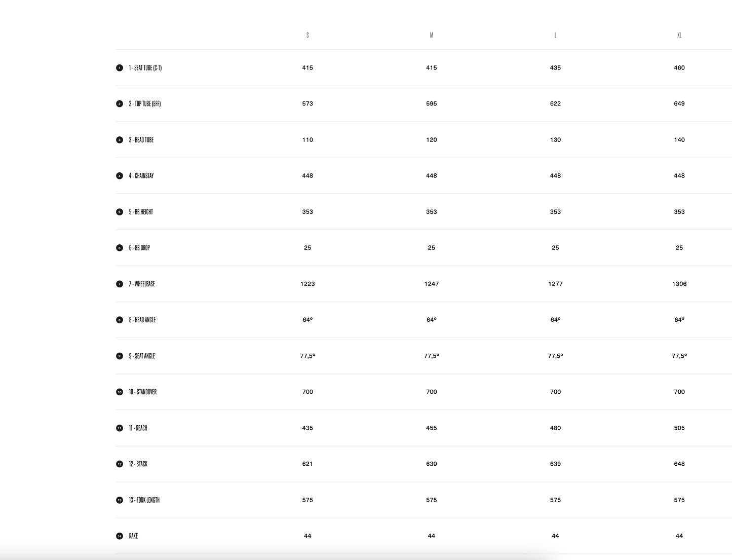The width and height of the screenshot is (732, 560).
Task: Click the Fork Length row label
Action: pos(144,500)
